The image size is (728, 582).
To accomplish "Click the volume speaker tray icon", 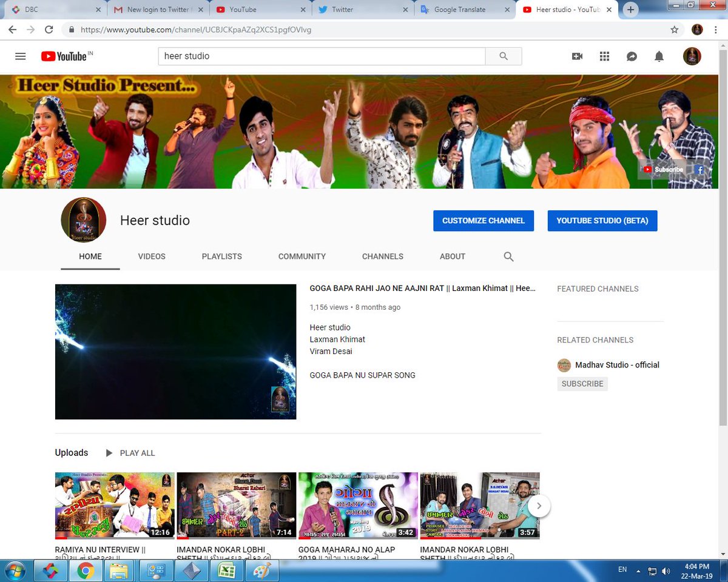I will coord(666,570).
